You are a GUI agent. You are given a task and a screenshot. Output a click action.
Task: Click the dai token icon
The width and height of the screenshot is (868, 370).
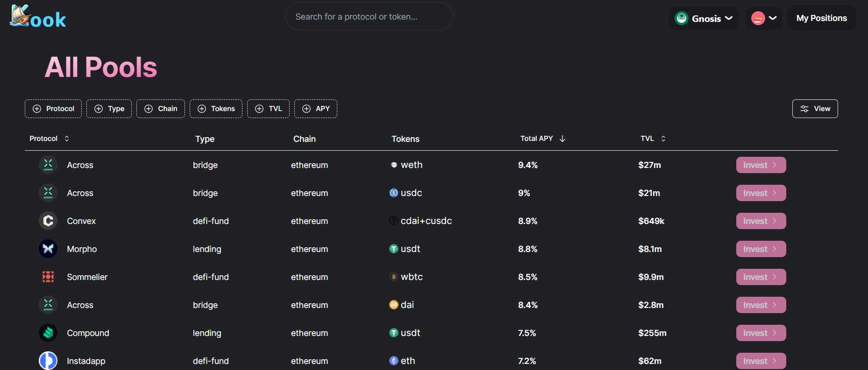tap(394, 305)
